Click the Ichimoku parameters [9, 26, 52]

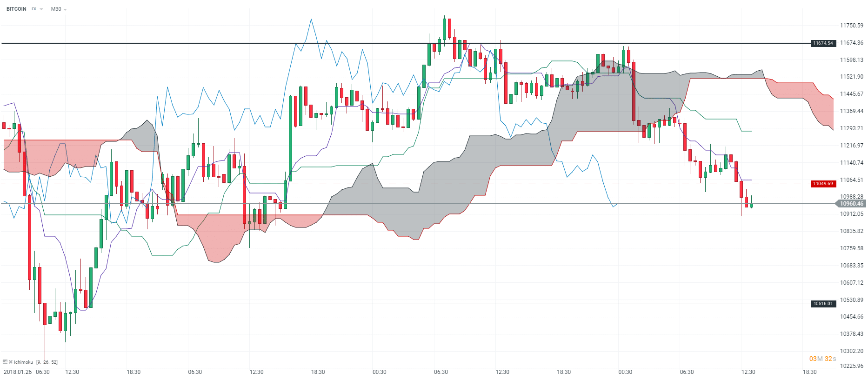coord(47,362)
